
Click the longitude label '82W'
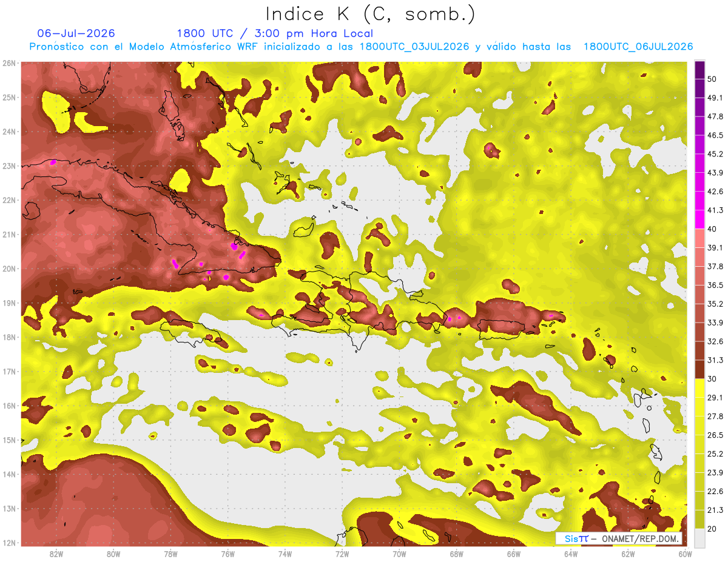56,554
